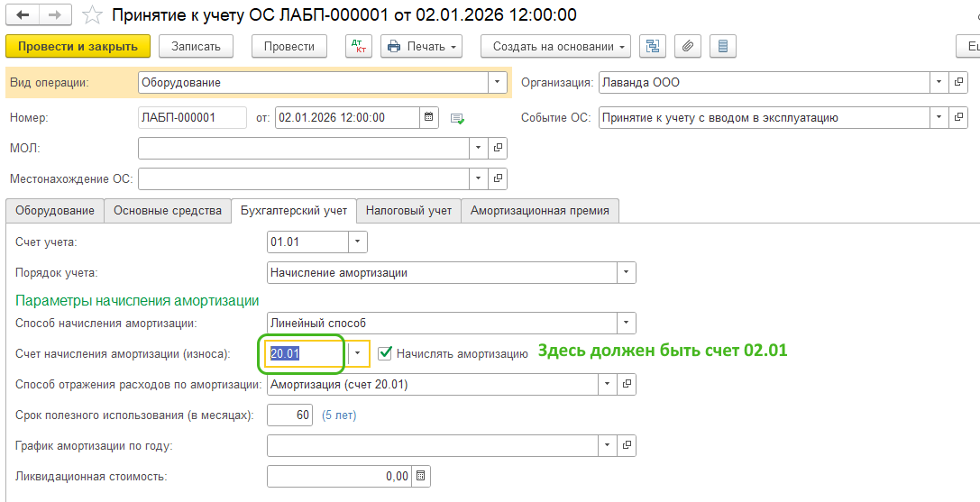Switch to Налоговый учет tab

click(408, 211)
